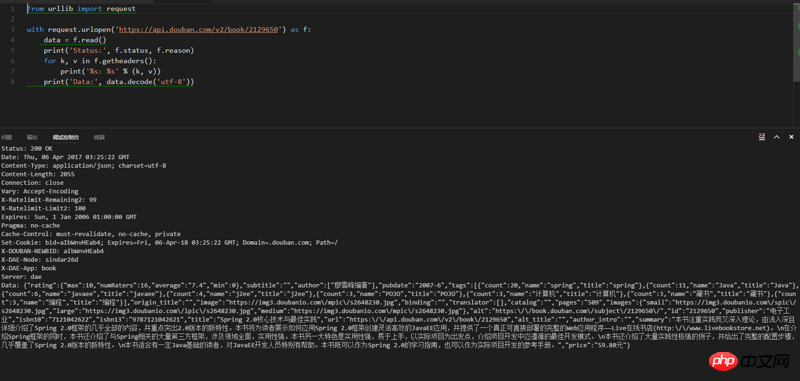This screenshot has height=381, width=800.
Task: Click the 'Vary: Accept-Encoding' output line
Action: 39,191
